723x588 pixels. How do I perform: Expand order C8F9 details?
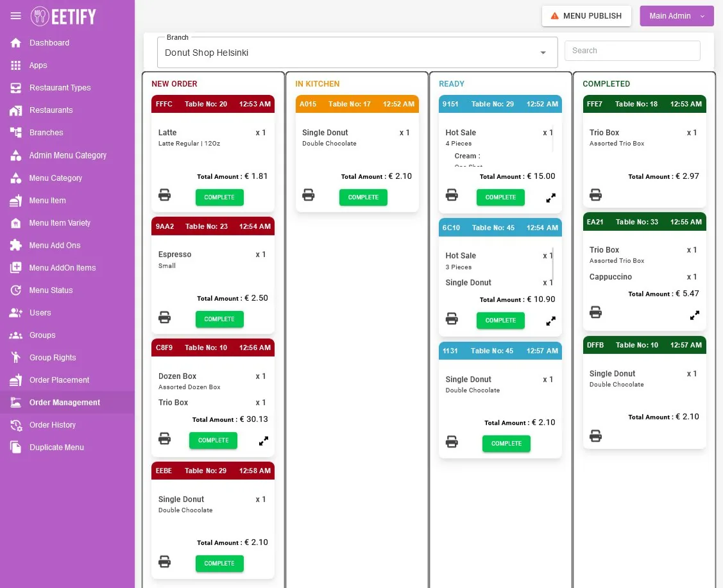pos(264,441)
